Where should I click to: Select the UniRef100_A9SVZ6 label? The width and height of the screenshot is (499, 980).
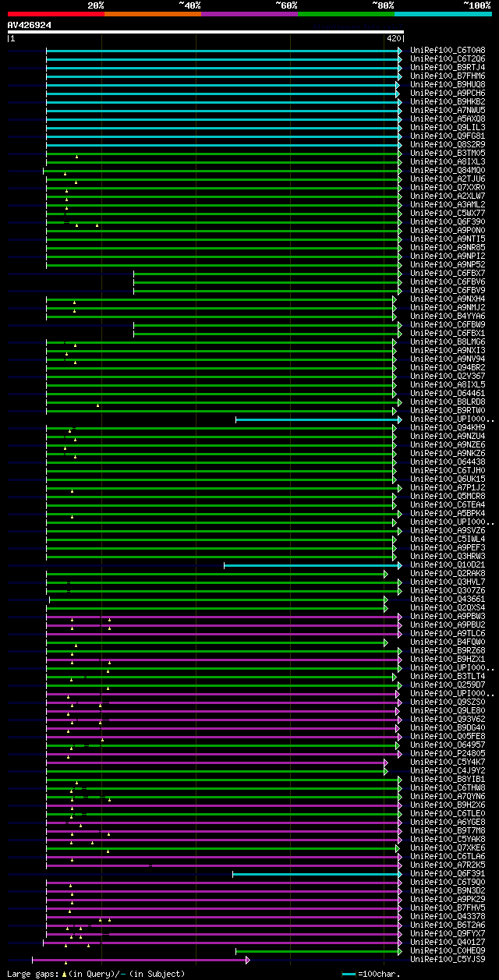coord(448,530)
